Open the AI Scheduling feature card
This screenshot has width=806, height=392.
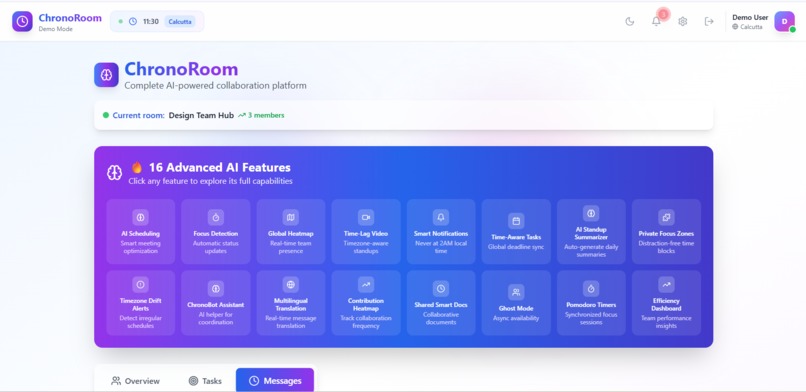click(141, 231)
